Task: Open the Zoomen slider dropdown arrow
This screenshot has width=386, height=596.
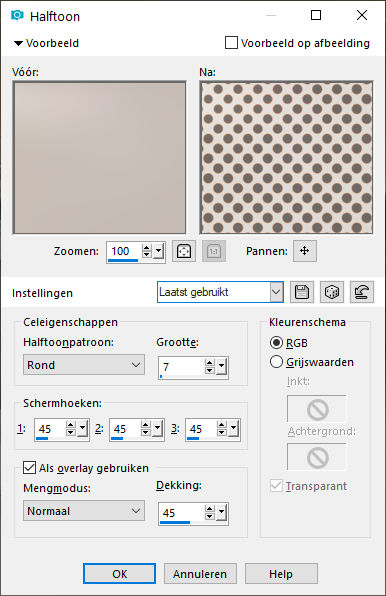Action: pyautogui.click(x=159, y=251)
